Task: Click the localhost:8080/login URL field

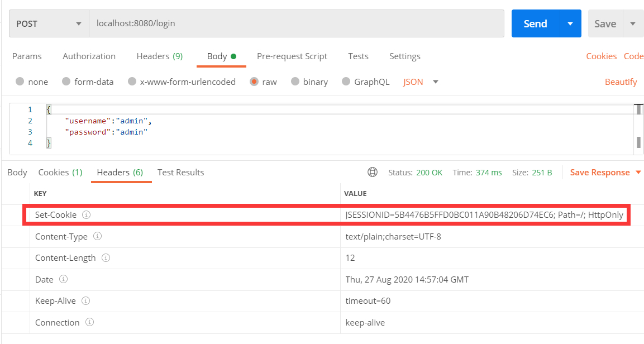Action: [297, 23]
